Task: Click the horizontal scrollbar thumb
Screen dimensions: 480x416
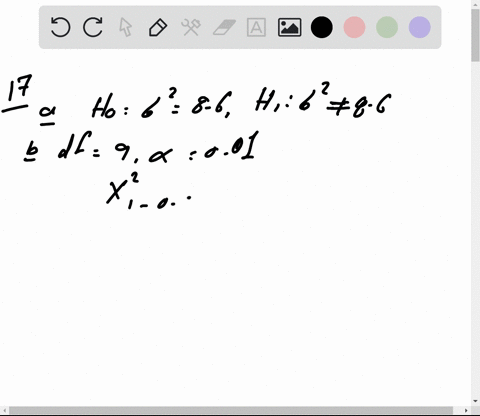Action: pos(231,410)
